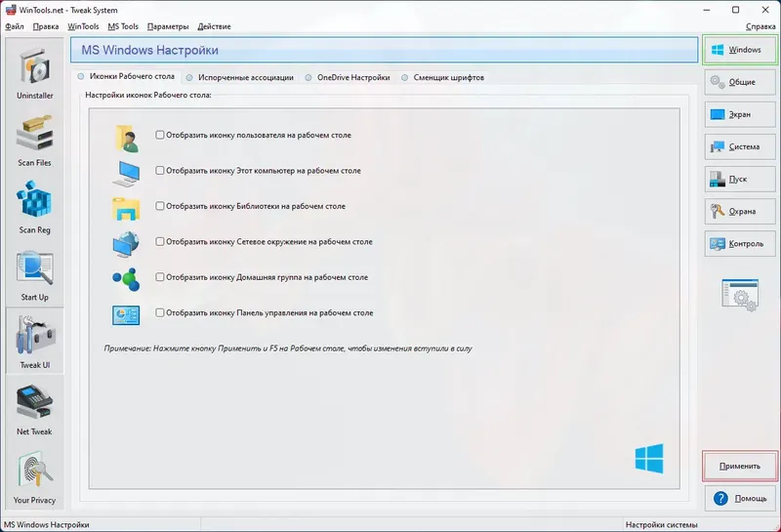Screen dimensions: 781x532
Task: Switch to OneDrive Настройки tab
Action: coord(348,77)
